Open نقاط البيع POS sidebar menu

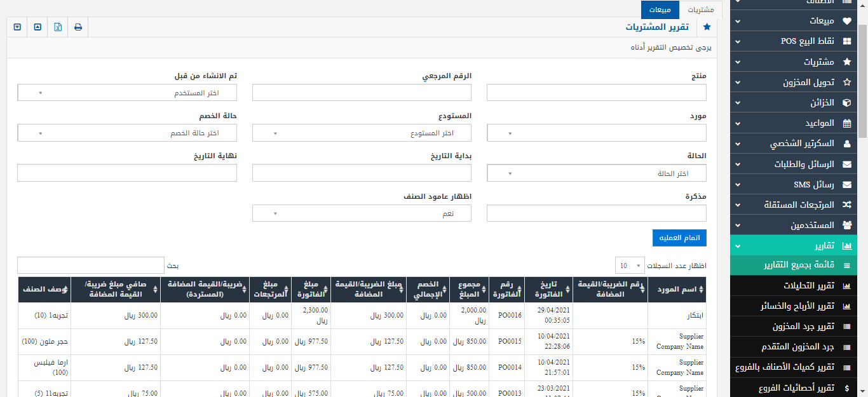(799, 41)
